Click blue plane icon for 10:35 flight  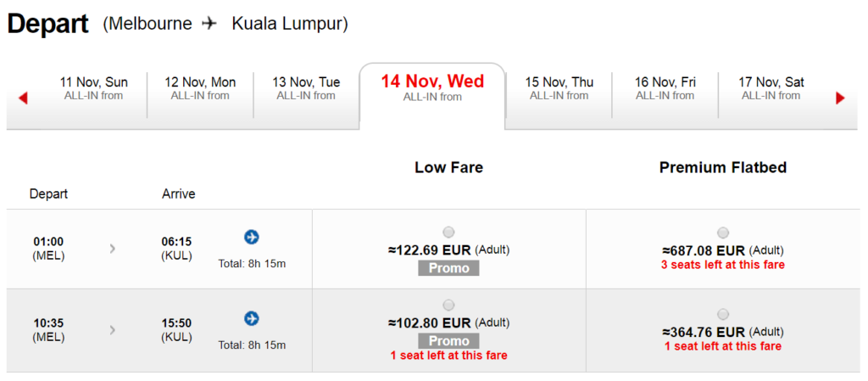(x=252, y=318)
